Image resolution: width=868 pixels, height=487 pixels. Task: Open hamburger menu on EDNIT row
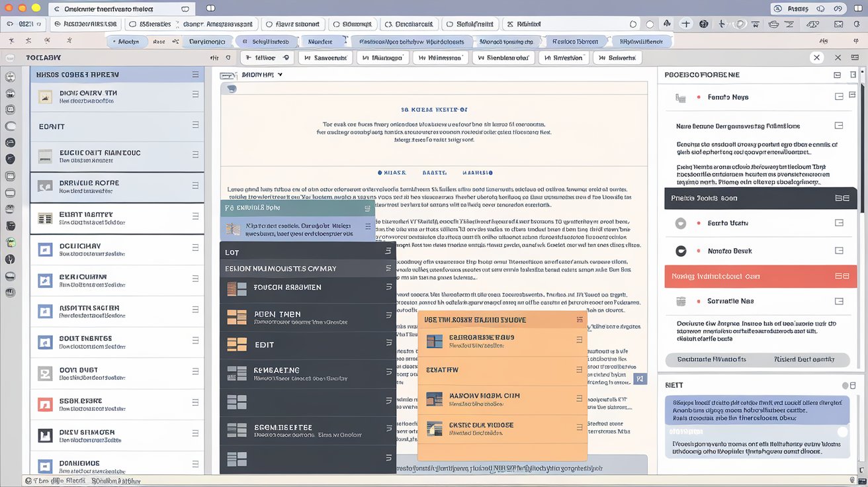point(195,126)
